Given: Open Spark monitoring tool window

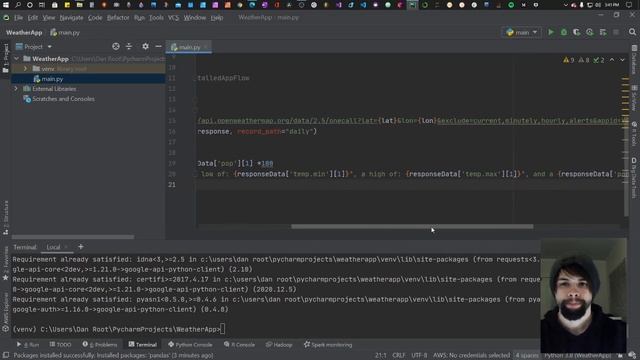Looking at the screenshot, I should (x=328, y=345).
